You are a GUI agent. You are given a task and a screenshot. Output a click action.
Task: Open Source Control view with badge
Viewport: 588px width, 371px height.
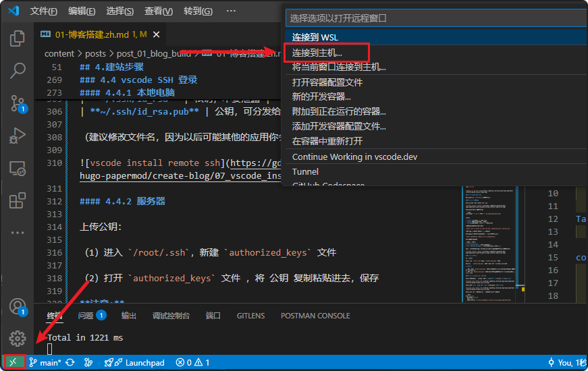pos(17,103)
